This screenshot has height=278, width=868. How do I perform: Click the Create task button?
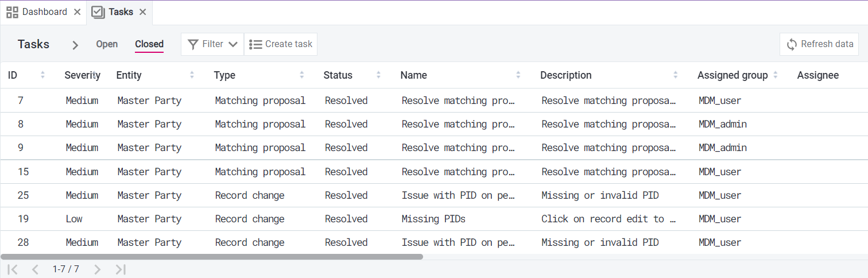click(281, 44)
